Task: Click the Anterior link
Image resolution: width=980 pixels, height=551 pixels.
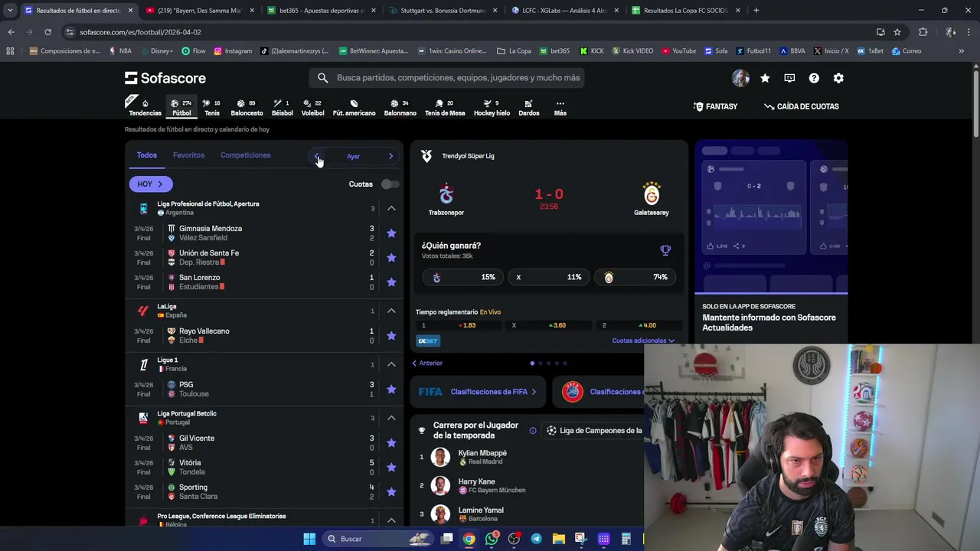Action: pos(427,364)
